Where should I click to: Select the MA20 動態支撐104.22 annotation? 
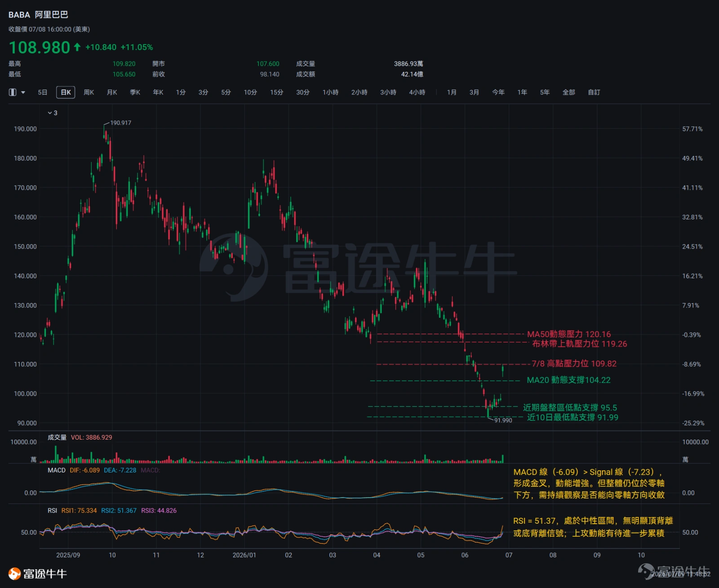point(568,380)
